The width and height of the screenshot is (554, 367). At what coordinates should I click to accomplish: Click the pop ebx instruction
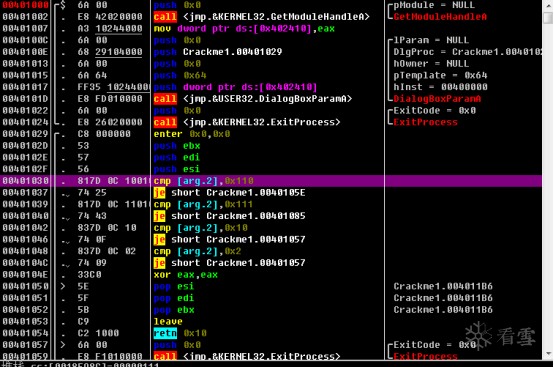[x=174, y=310]
